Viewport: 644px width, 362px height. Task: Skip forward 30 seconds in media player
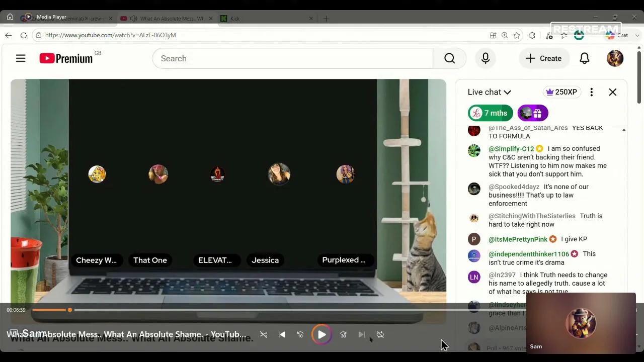point(343,334)
